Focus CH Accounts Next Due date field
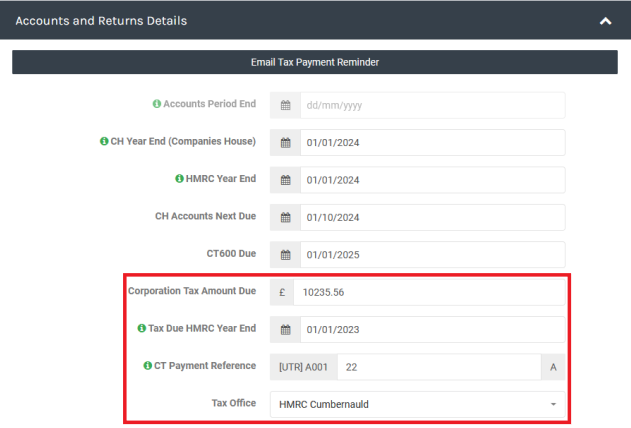The image size is (631, 428). pos(433,218)
